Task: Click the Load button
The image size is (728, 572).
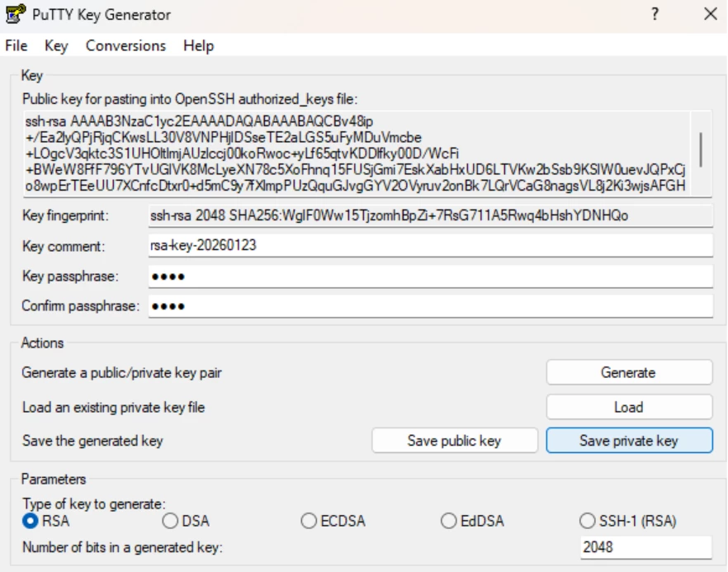Action: 629,407
